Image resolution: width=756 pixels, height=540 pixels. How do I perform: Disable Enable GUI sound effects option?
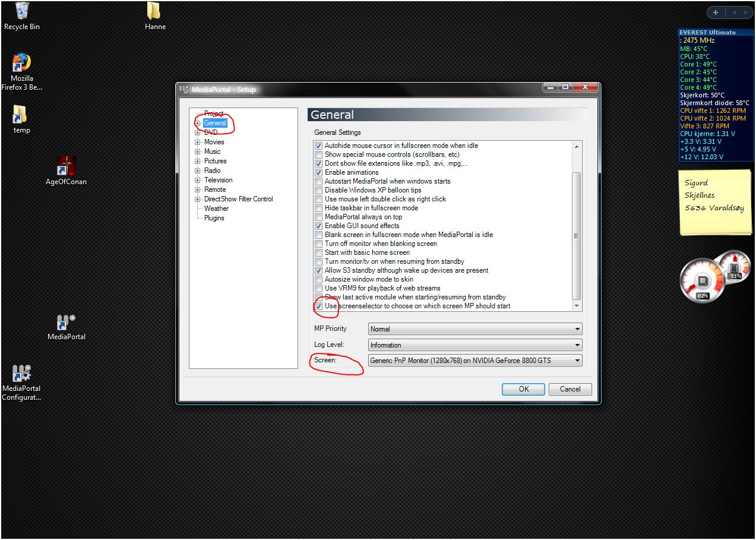tap(318, 226)
